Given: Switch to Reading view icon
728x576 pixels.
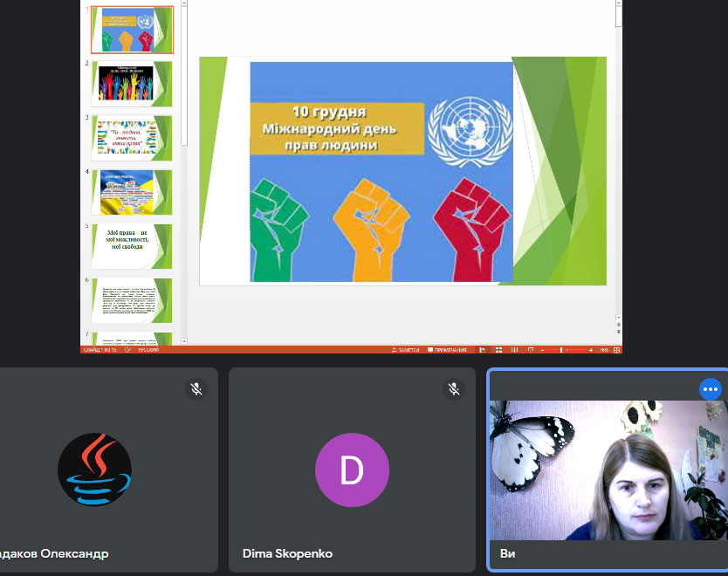Looking at the screenshot, I should 514,350.
